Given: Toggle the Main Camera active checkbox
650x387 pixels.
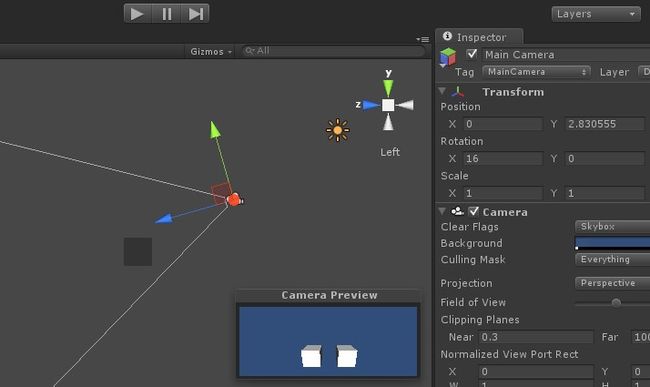Looking at the screenshot, I should click(471, 54).
